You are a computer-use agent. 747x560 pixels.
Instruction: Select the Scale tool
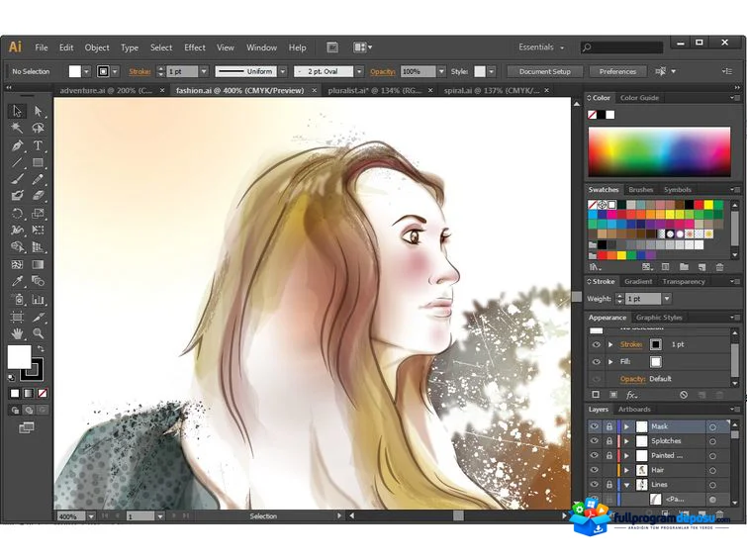pos(39,213)
